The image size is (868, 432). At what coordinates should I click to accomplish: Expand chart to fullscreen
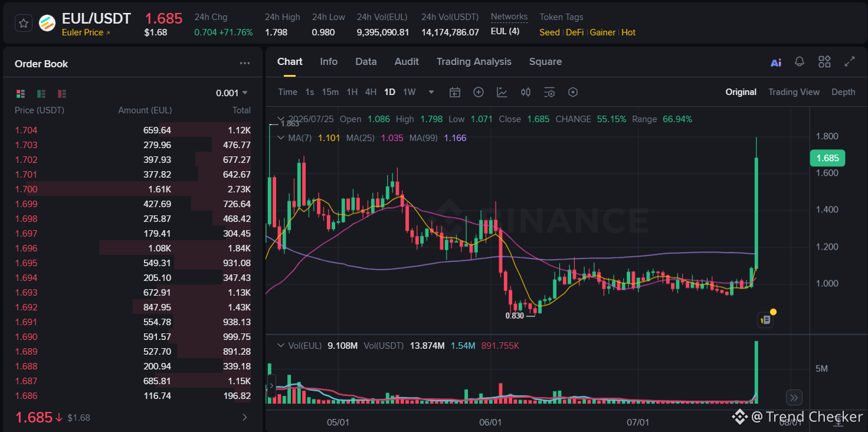point(850,62)
